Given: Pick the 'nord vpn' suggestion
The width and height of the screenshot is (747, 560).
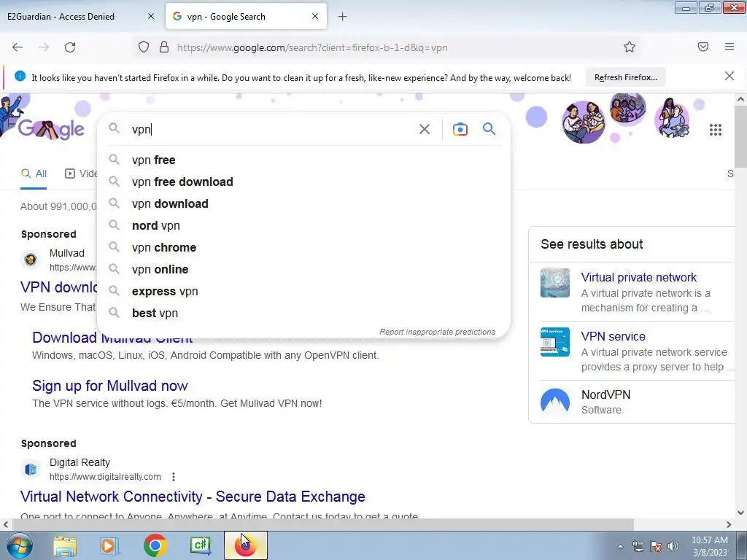Looking at the screenshot, I should [x=304, y=226].
